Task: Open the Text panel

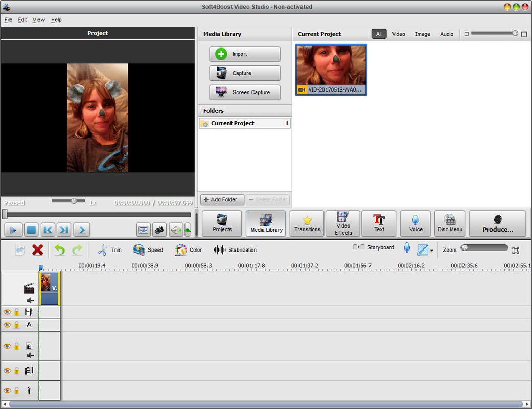Action: 379,223
